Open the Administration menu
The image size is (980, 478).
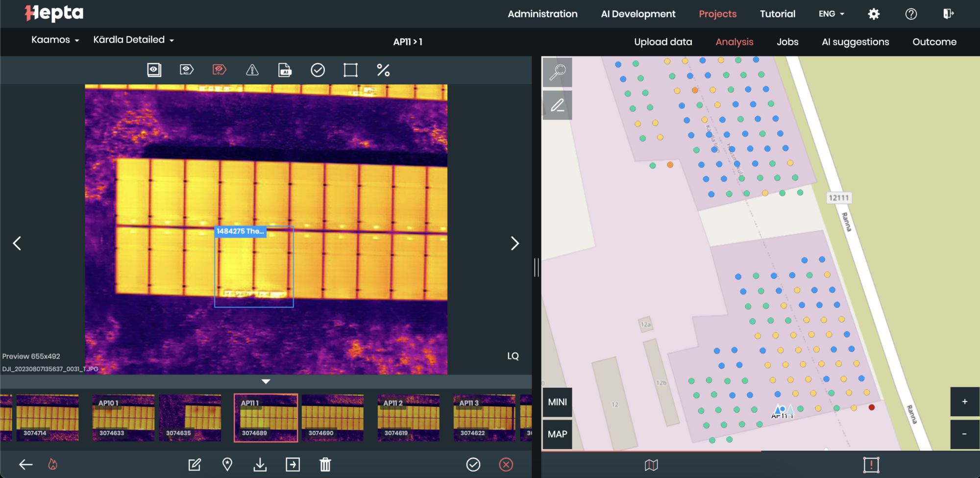tap(542, 14)
